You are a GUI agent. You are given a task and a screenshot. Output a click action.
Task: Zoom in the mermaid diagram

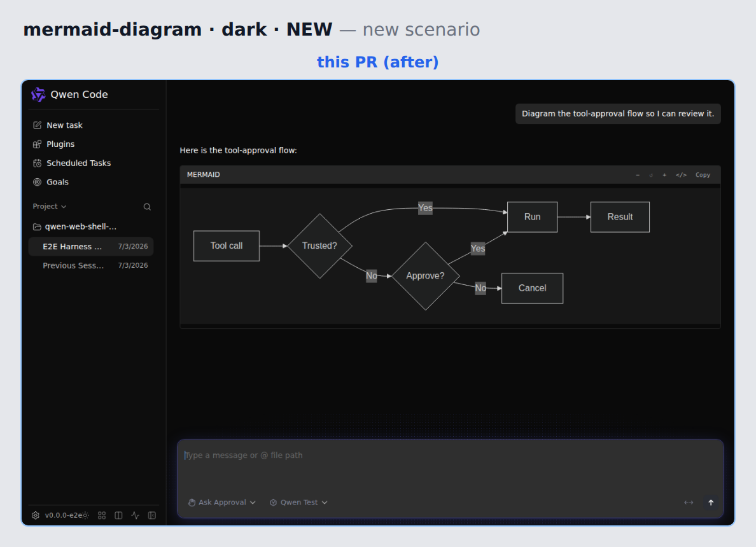point(664,175)
